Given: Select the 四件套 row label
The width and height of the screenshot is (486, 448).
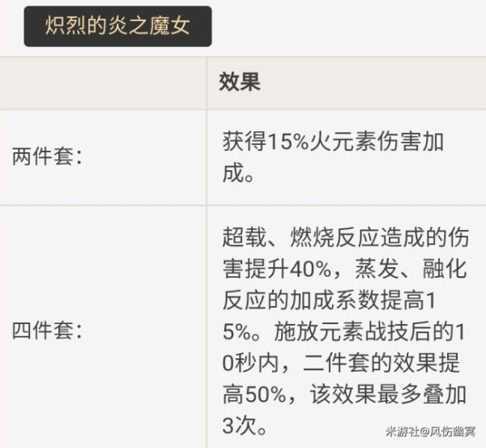Looking at the screenshot, I should pos(49,331).
